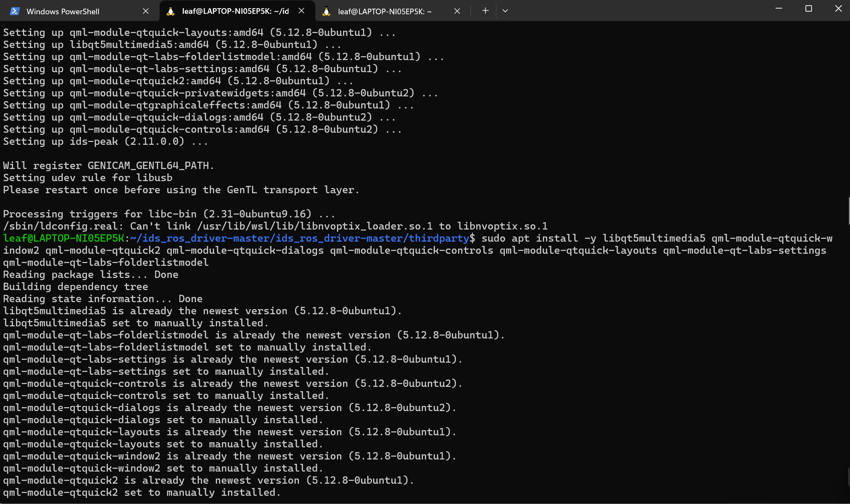Click the 'sudo apt install' command text
850x504 pixels.
point(529,238)
